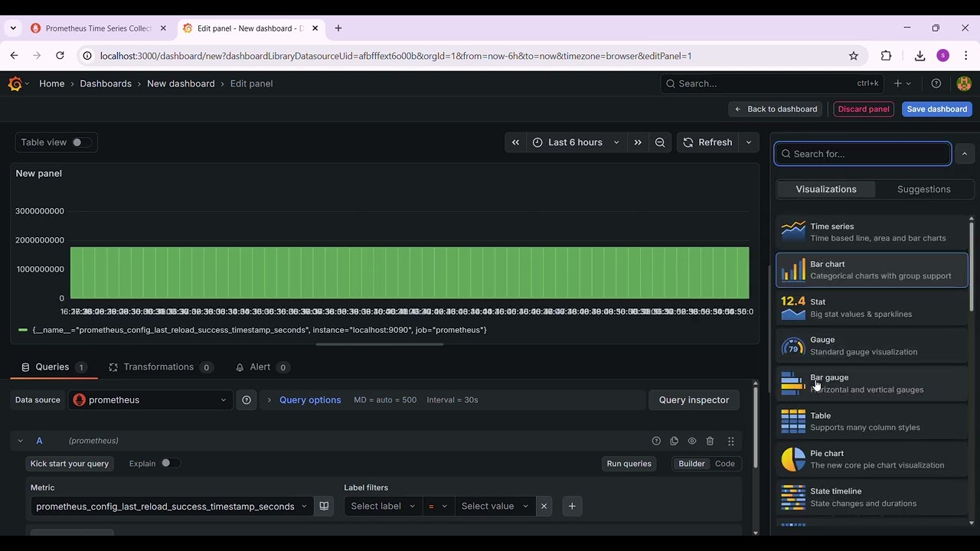The image size is (980, 551).
Task: Click Kick start your query button
Action: click(70, 464)
